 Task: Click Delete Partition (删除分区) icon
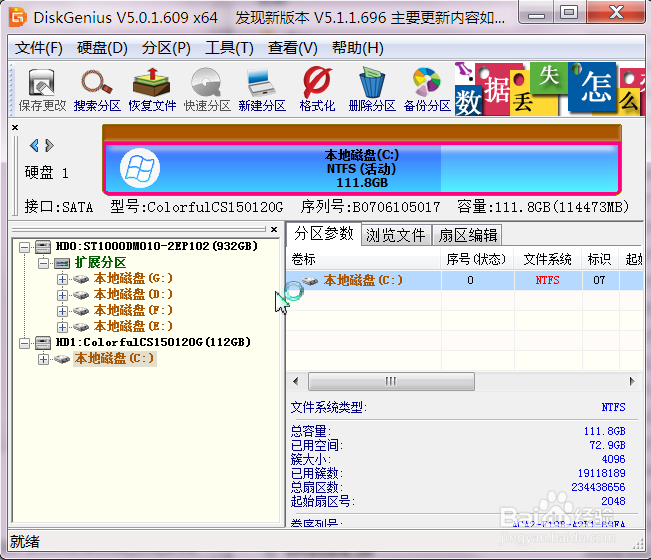coord(372,90)
